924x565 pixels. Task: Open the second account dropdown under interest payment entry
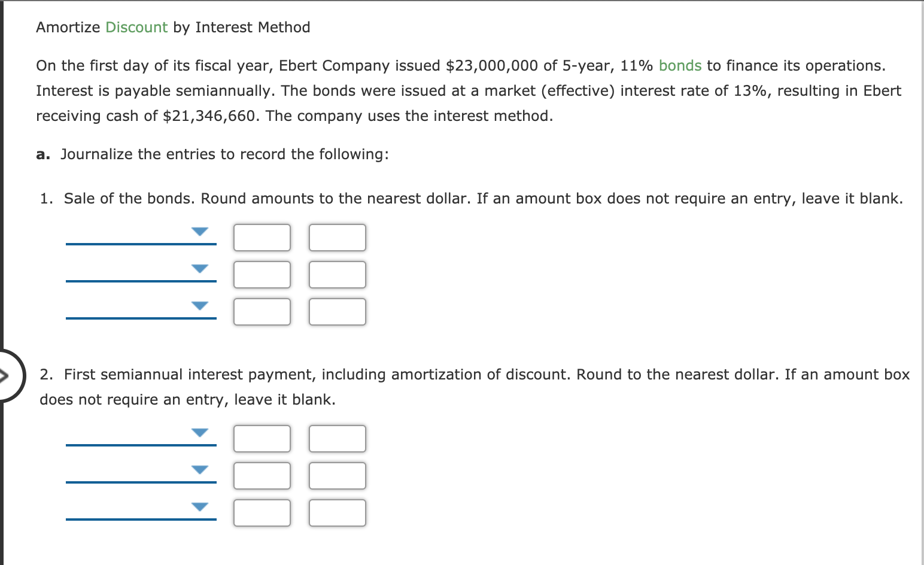click(x=199, y=470)
